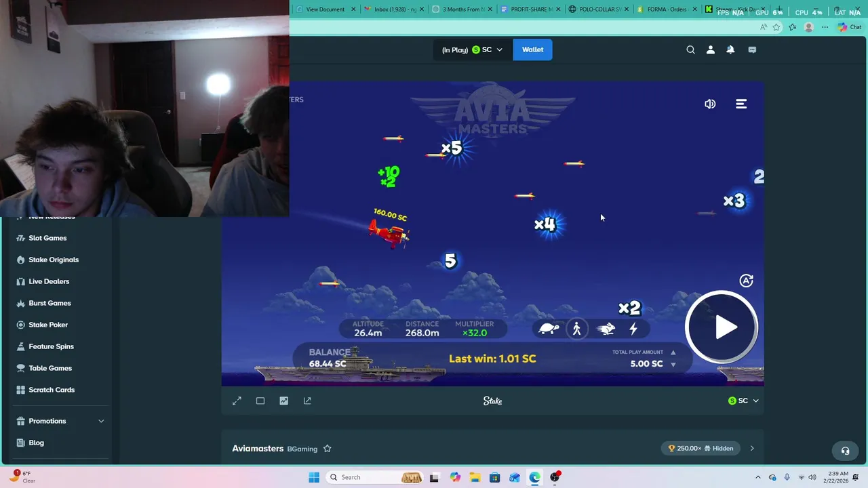Click the BGaming provider link
This screenshot has width=868, height=488.
click(302, 449)
